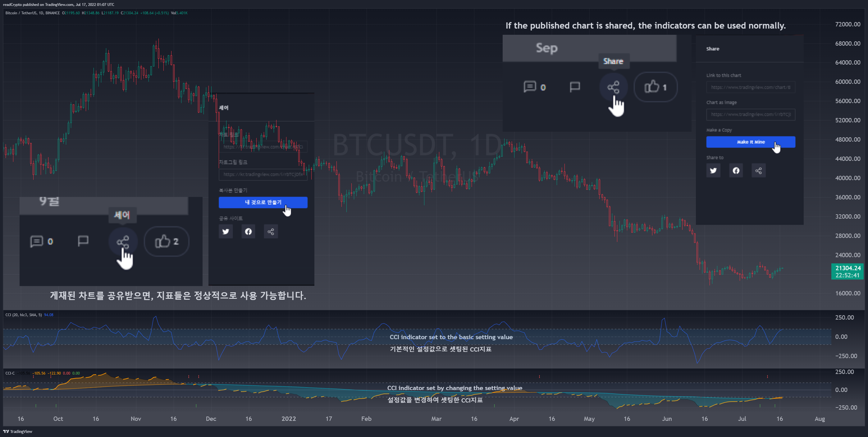Click the Chart as image URL field
This screenshot has height=437, width=868.
[x=751, y=115]
